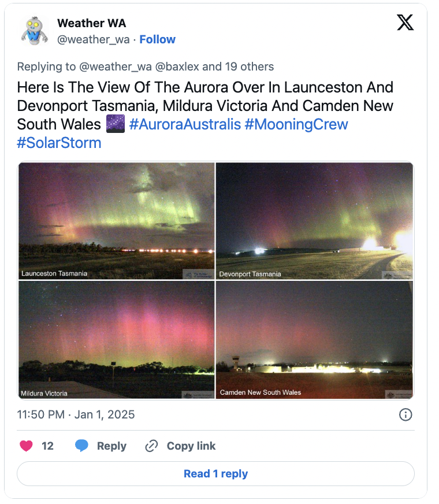This screenshot has width=439, height=504.
Task: View the Launceston Tasmania aurora photo
Action: [x=117, y=221]
